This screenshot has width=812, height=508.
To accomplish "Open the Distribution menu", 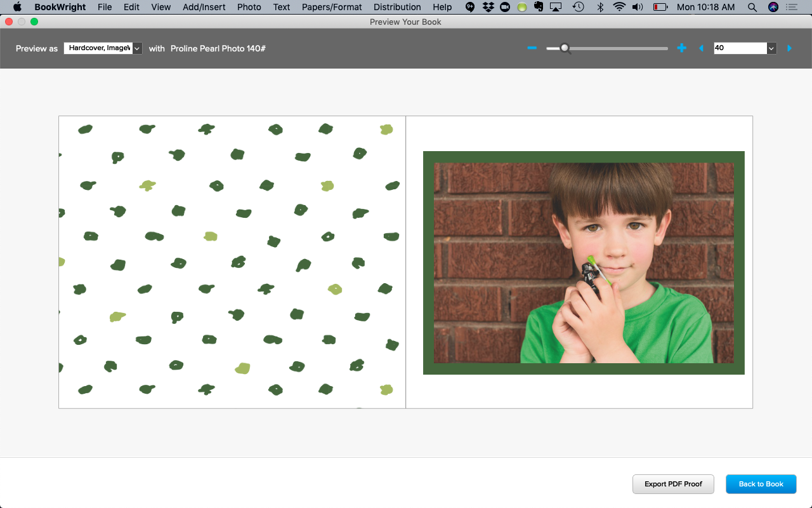I will [397, 7].
